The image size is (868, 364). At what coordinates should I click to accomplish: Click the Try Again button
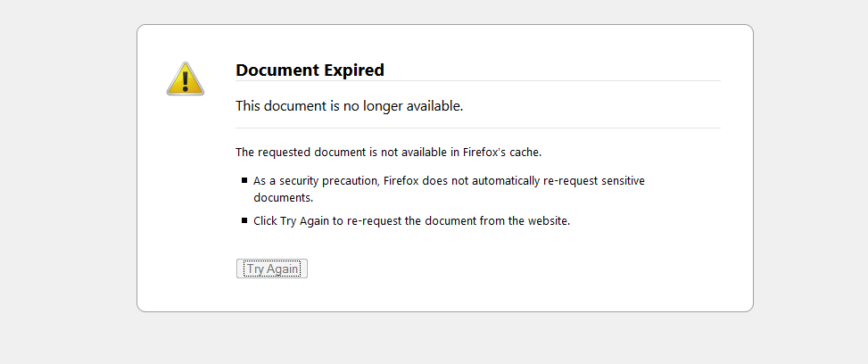(272, 269)
